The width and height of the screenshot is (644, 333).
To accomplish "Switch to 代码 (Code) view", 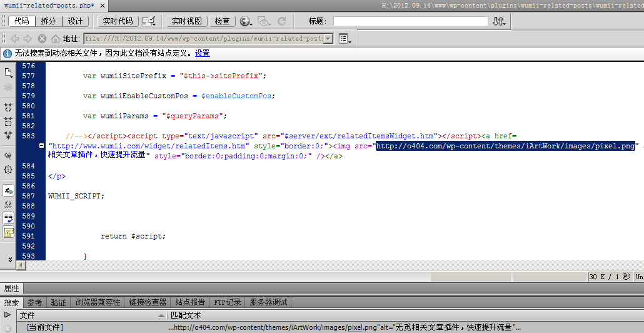I will tap(22, 21).
